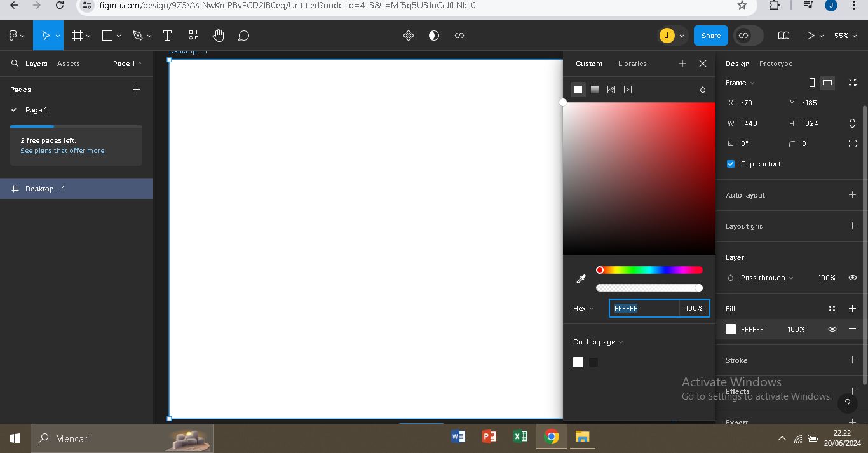Select the Hand tool

click(219, 36)
